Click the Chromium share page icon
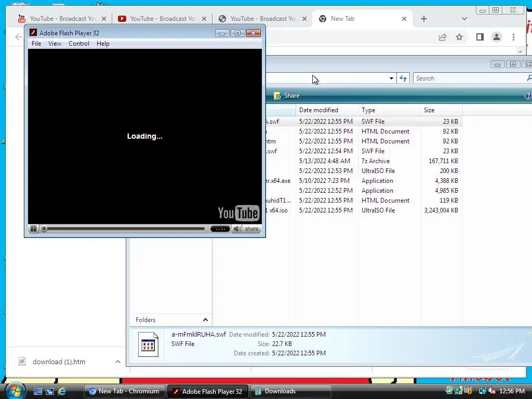Screen dimensions: 532x399 pyautogui.click(x=443, y=37)
